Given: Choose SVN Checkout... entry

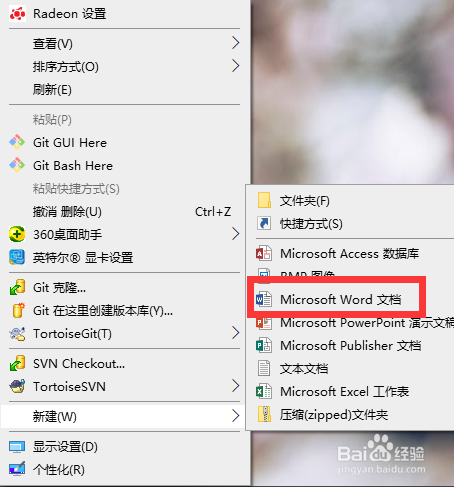Looking at the screenshot, I should [x=79, y=364].
